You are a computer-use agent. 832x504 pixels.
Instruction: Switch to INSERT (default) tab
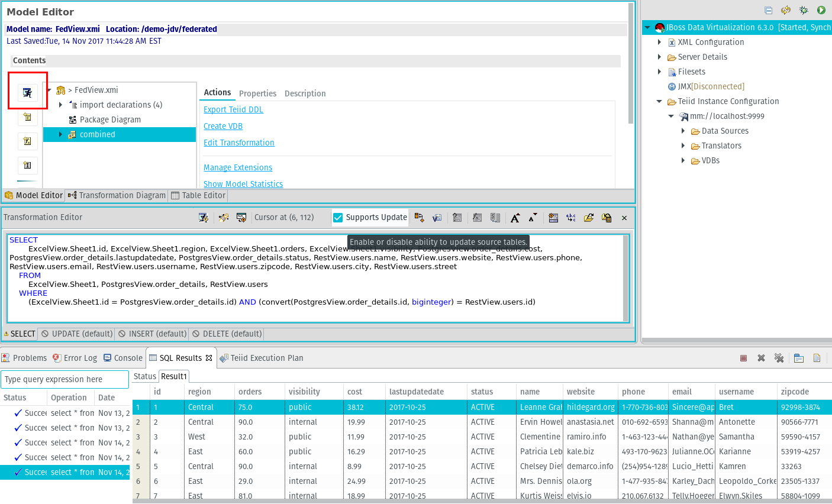click(x=152, y=334)
